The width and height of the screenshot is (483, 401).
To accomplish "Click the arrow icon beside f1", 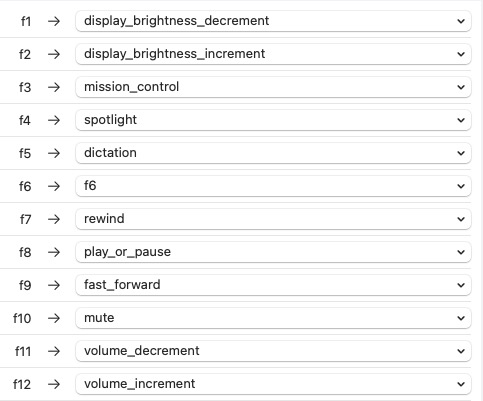I will [54, 21].
